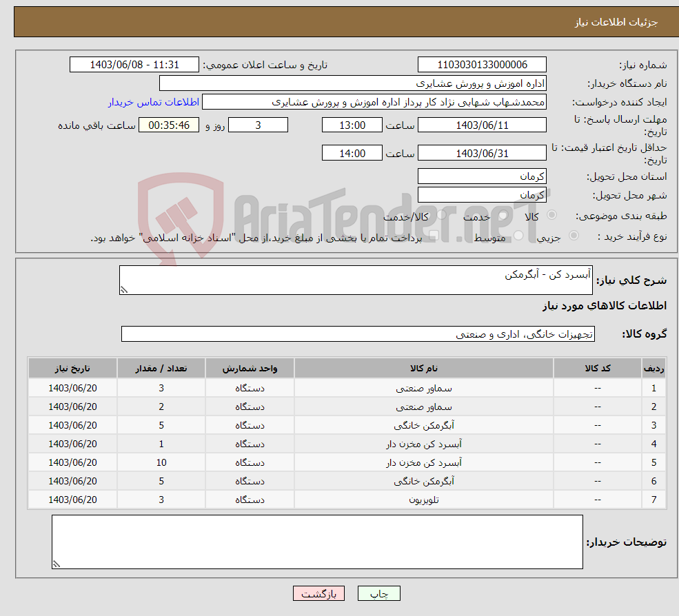The width and height of the screenshot is (679, 616).
Task: Click the remaining days field showing 3
Action: click(258, 125)
